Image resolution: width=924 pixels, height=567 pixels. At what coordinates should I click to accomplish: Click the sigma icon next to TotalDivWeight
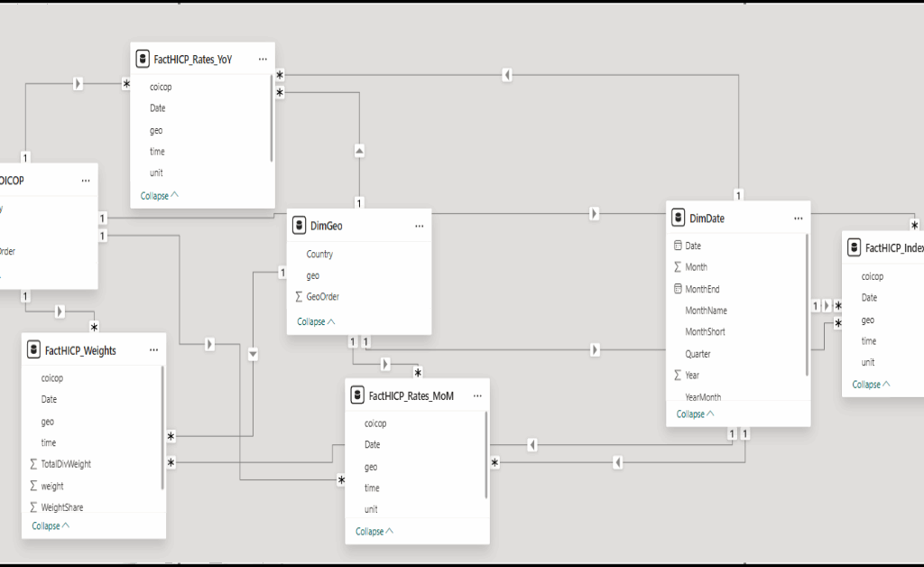coord(32,463)
